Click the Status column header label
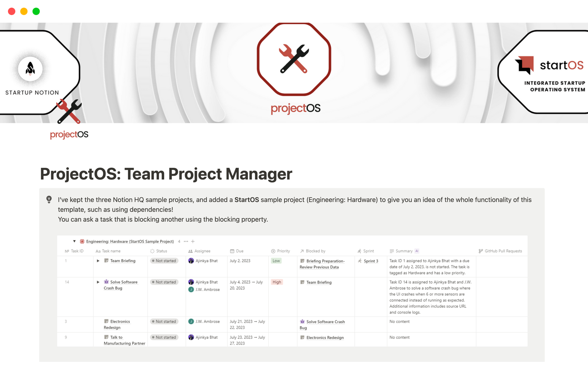 tap(161, 251)
